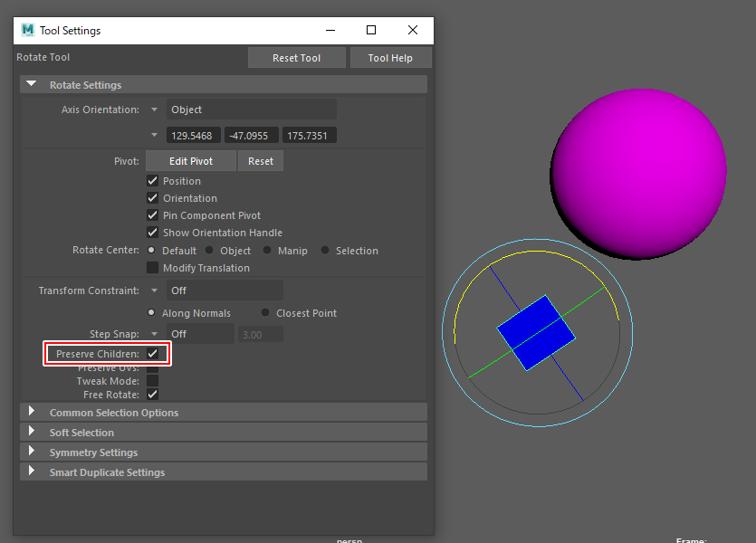The width and height of the screenshot is (756, 543).
Task: Open Tool Help
Action: pos(390,58)
